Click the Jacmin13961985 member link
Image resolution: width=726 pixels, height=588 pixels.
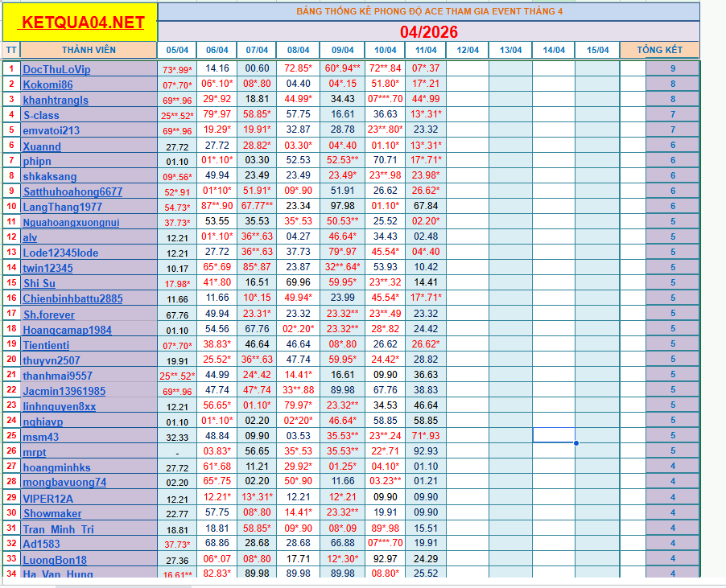point(64,391)
